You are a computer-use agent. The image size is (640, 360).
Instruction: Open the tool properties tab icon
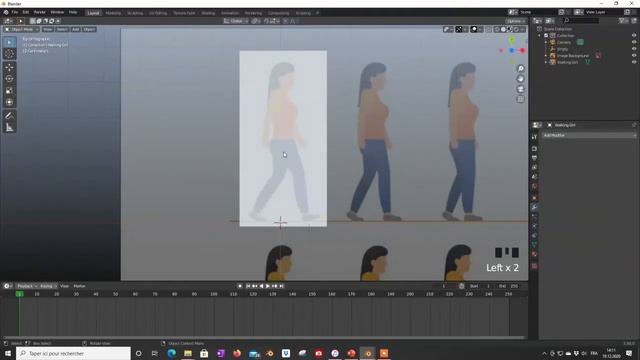(x=534, y=138)
